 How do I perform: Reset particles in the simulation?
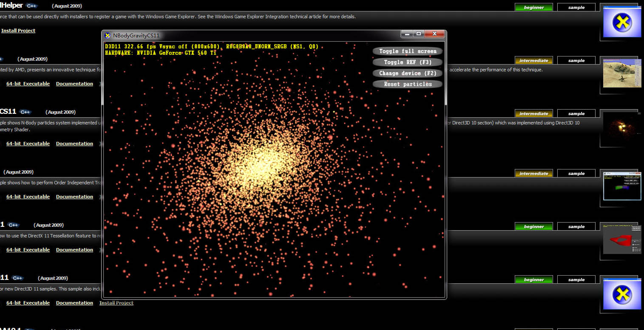(x=407, y=84)
